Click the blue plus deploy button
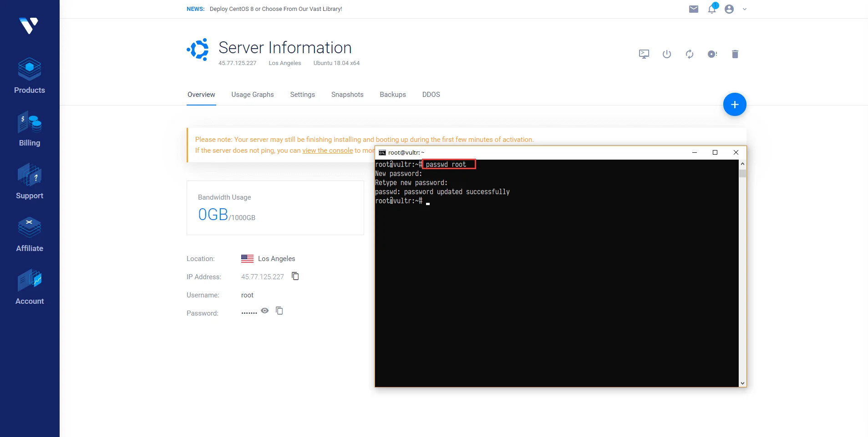This screenshot has width=868, height=437. point(735,105)
